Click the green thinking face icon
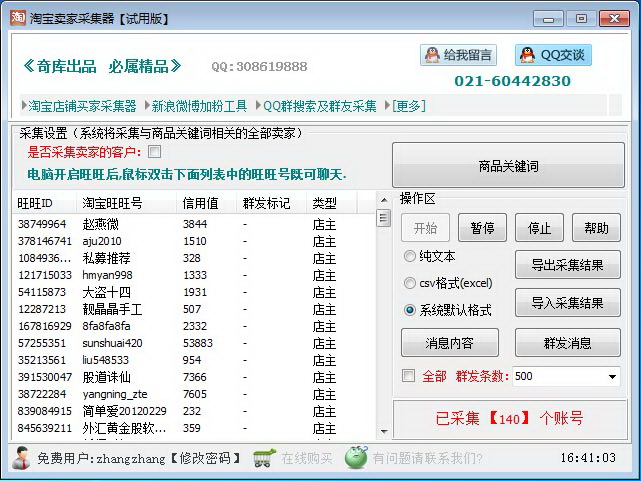The width and height of the screenshot is (641, 481). 356,457
